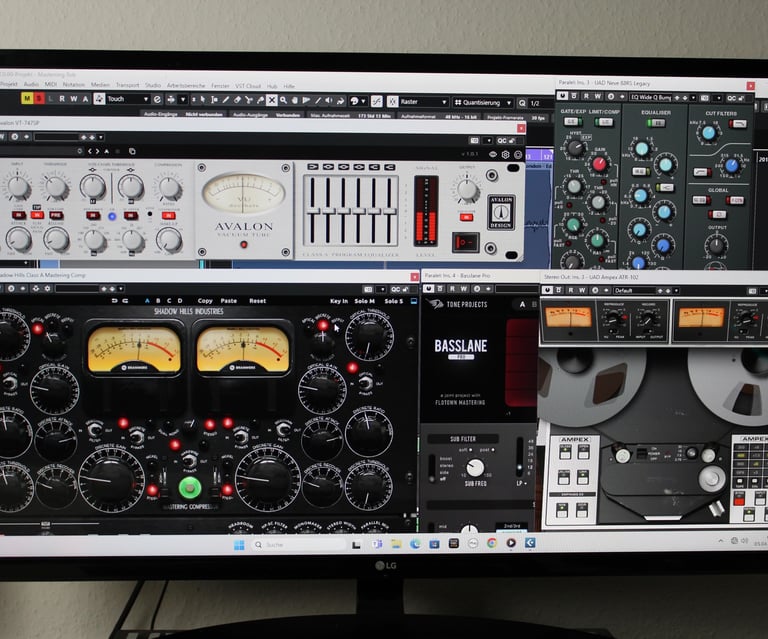Open the Studio menu
Image resolution: width=768 pixels, height=639 pixels.
(x=153, y=85)
